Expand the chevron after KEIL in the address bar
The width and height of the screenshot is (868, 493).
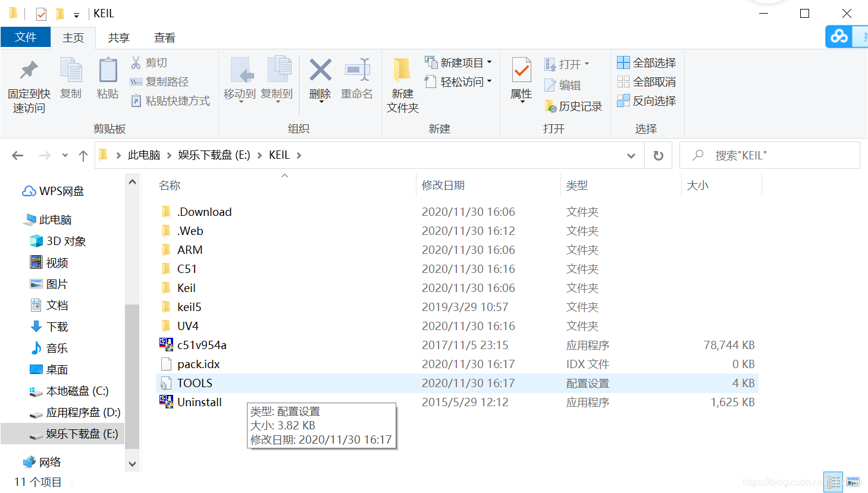tap(299, 155)
